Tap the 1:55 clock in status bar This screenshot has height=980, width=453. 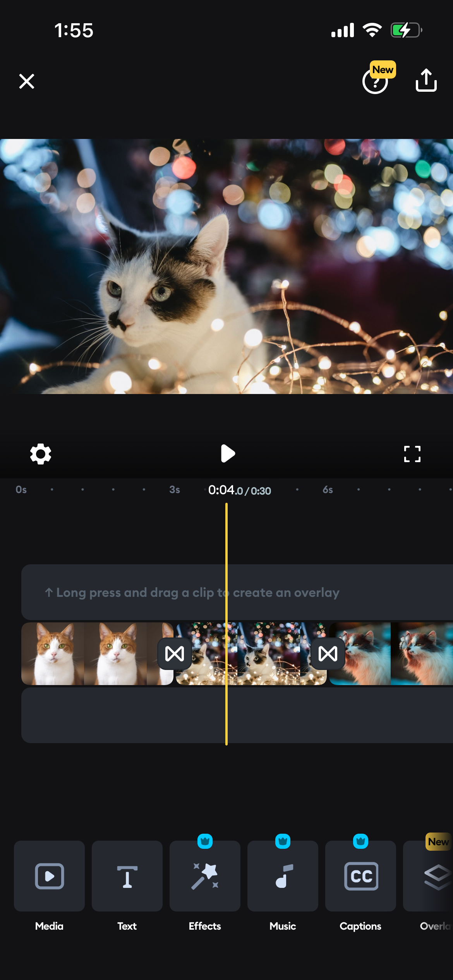[74, 30]
